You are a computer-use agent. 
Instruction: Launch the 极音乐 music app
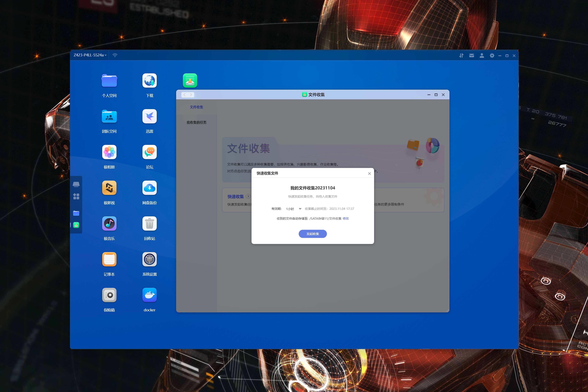click(109, 223)
